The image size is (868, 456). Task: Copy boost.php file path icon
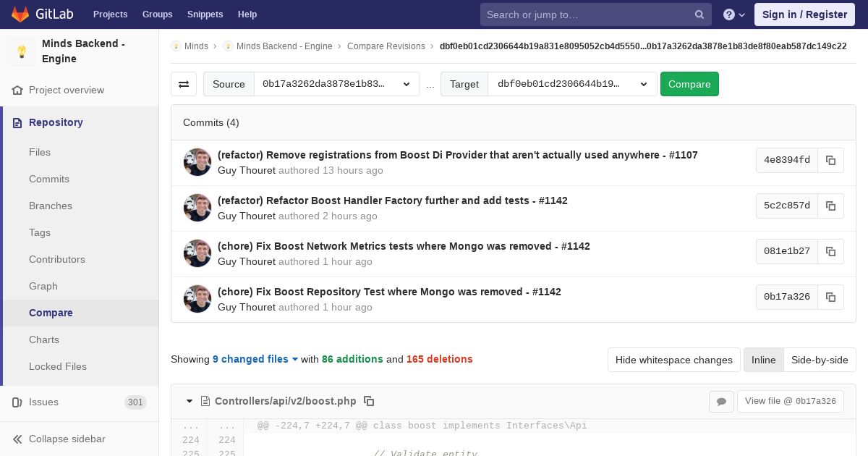369,401
